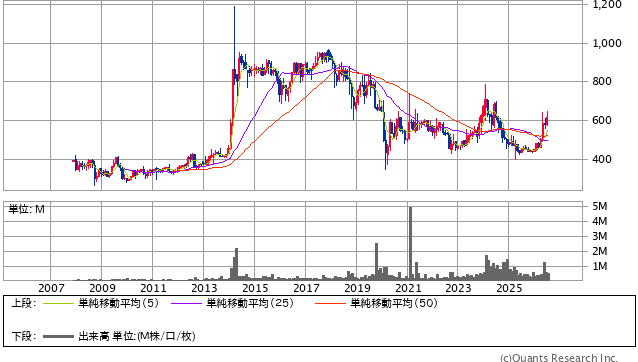
Task: Select the 単純移動平均(50) legend label
Action: point(393,303)
